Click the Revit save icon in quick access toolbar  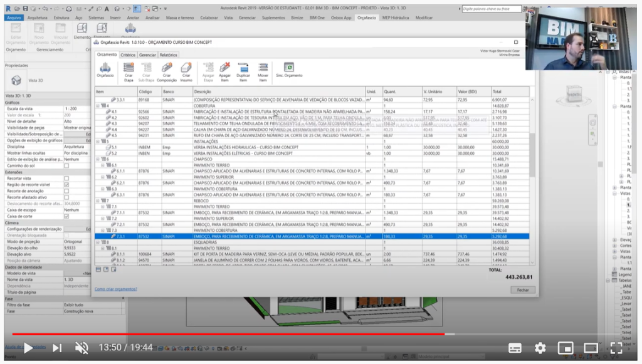click(25, 8)
